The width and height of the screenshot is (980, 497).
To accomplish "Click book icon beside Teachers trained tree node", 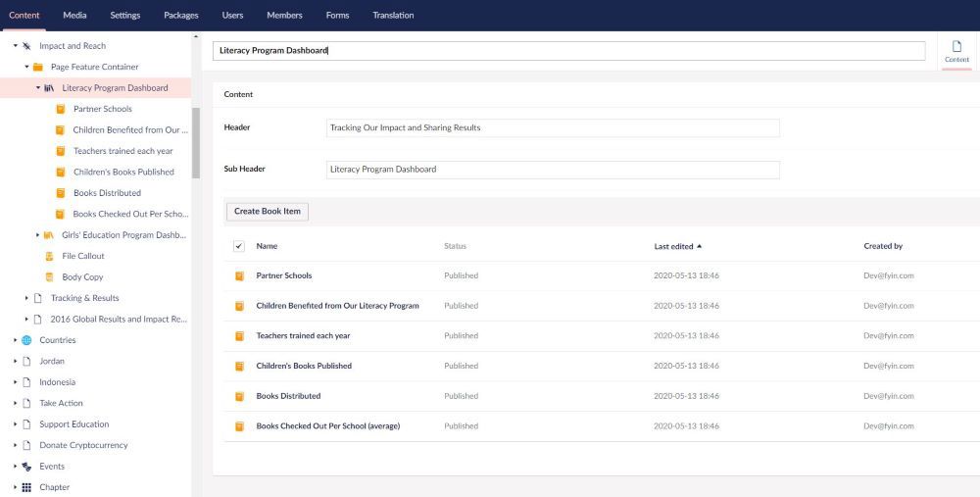I will coord(61,151).
